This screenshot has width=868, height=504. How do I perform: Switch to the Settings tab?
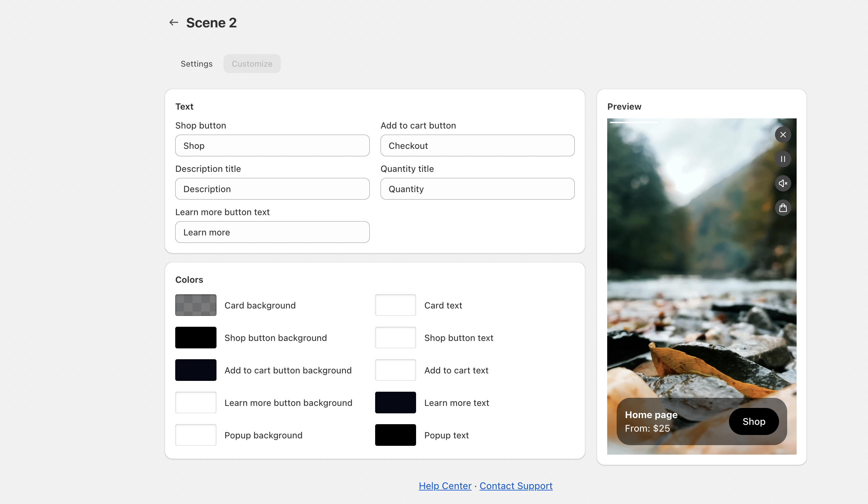click(x=196, y=64)
